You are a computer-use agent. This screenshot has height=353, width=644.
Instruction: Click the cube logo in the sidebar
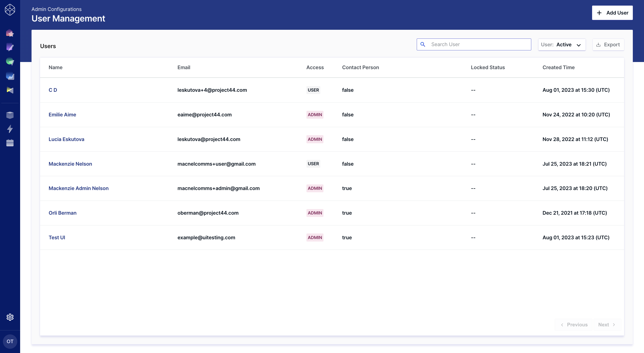[10, 10]
